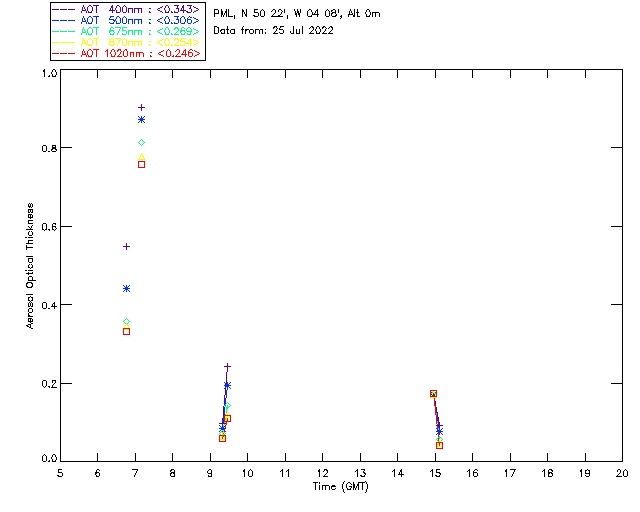Click the red square marker at 15h near 0.17
This screenshot has width=640, height=512.
(x=433, y=394)
